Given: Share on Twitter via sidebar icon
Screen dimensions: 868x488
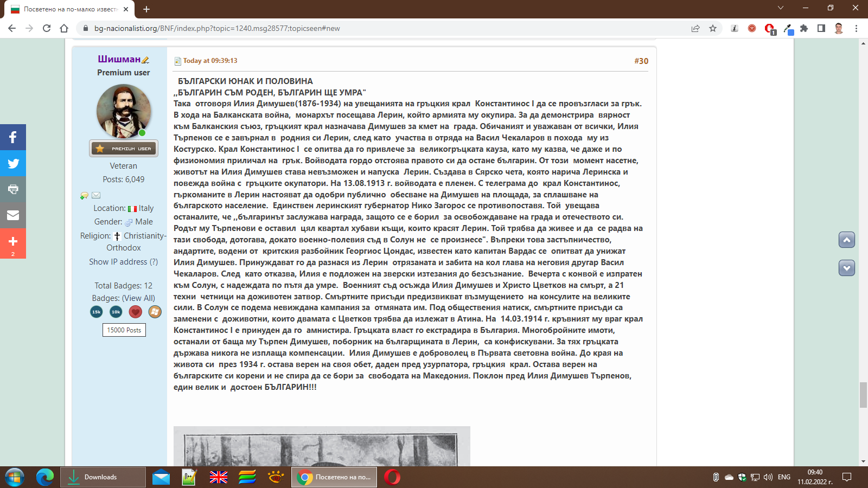Looking at the screenshot, I should pyautogui.click(x=13, y=163).
